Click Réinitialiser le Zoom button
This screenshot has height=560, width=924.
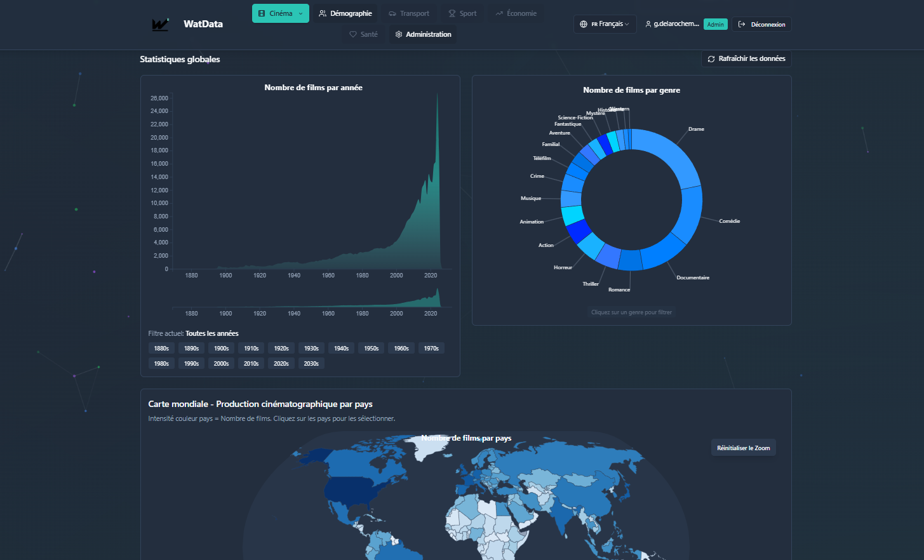(x=744, y=448)
